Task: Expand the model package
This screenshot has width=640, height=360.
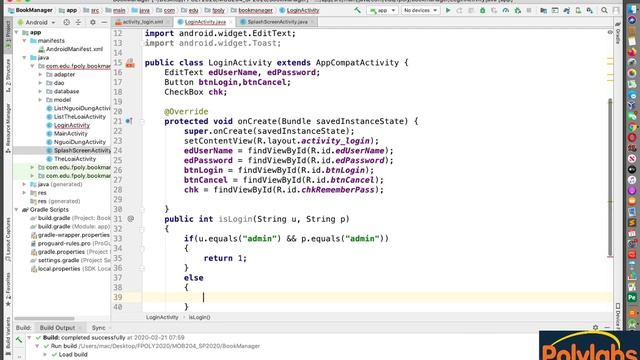Action: 40,100
